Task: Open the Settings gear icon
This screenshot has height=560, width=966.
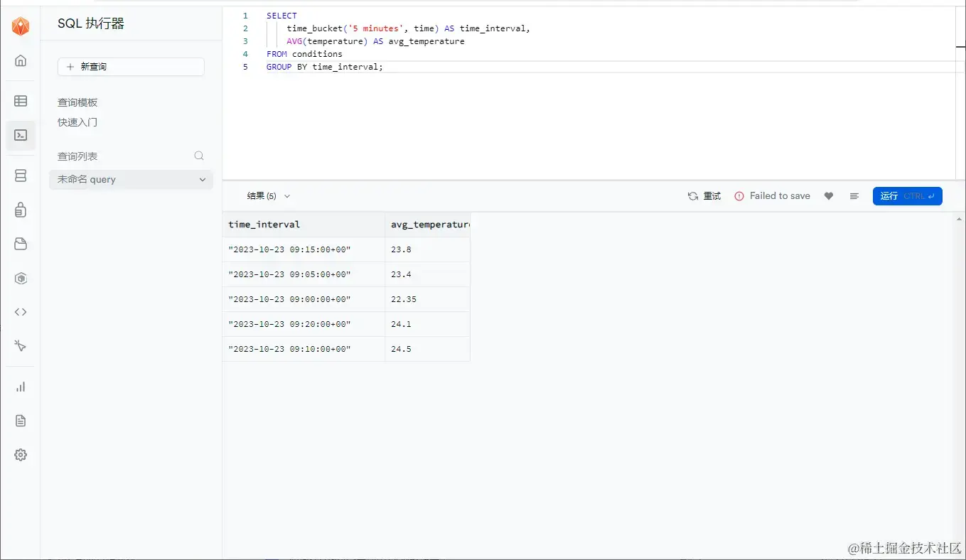Action: [x=21, y=455]
